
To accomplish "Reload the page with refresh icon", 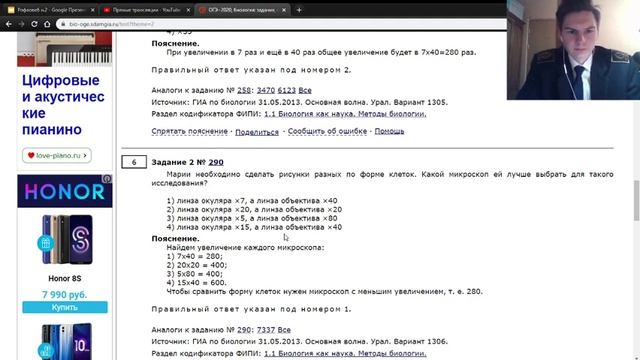I will (x=34, y=24).
